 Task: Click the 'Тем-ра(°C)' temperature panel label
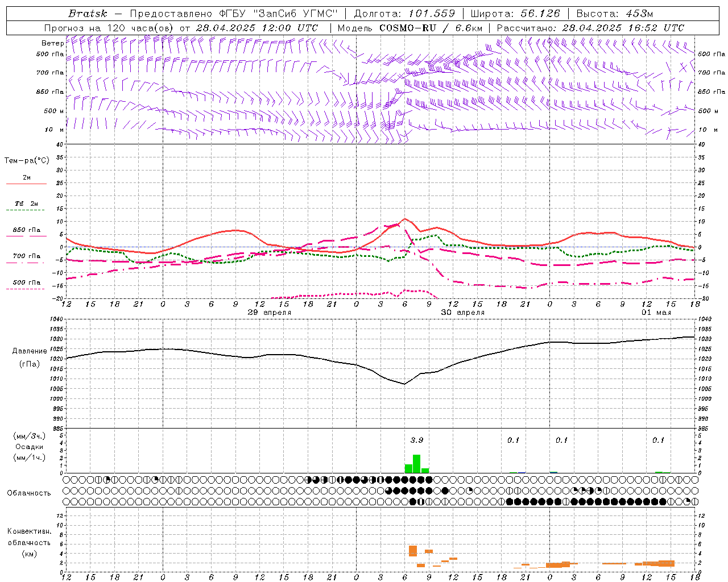click(x=27, y=161)
